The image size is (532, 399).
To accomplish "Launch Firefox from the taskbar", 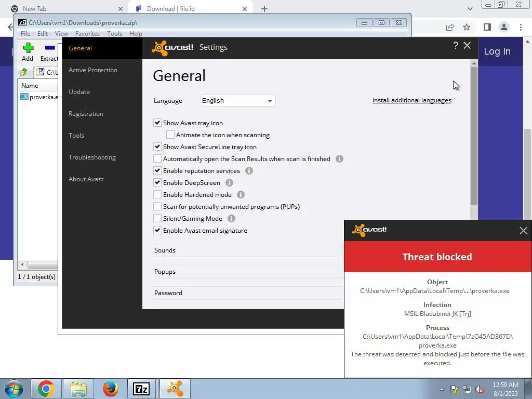I will point(111,389).
